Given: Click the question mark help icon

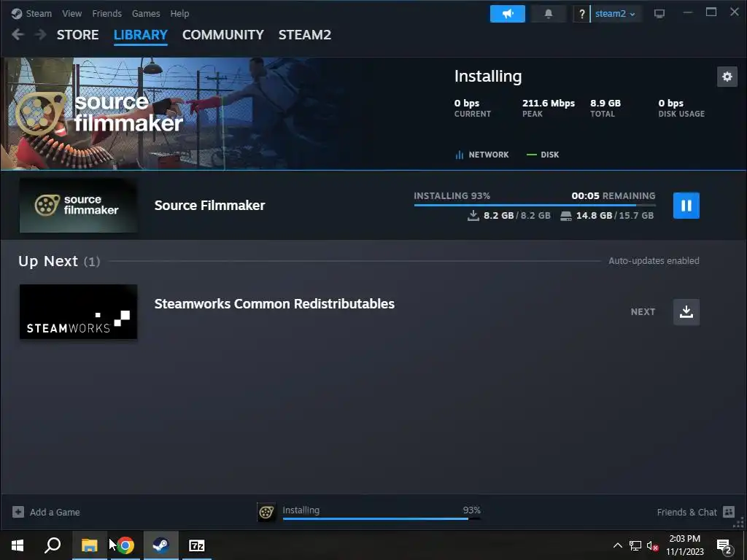Looking at the screenshot, I should coord(581,14).
